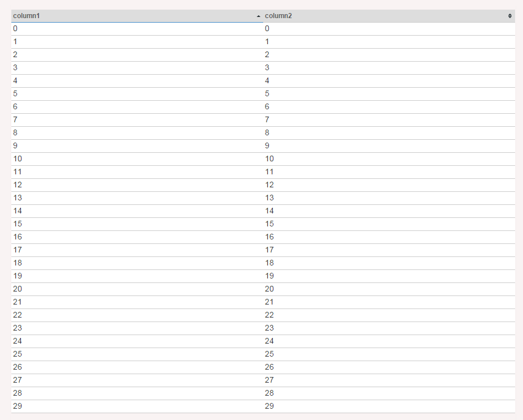Select the column2 cell with value 21
The image size is (523, 420).
point(389,302)
